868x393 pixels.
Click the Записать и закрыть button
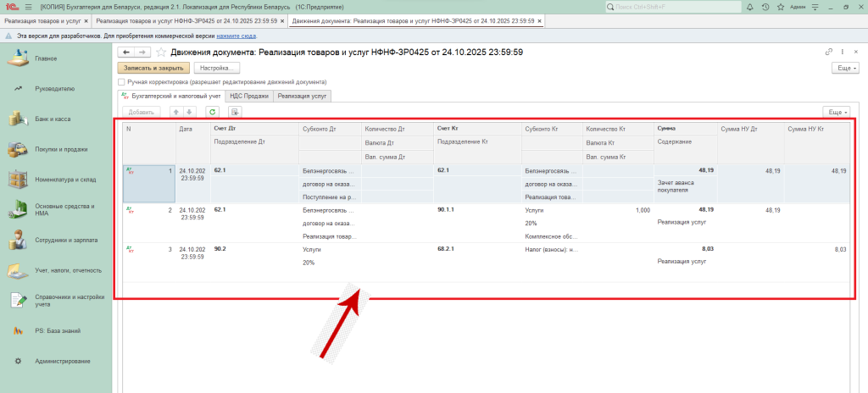point(153,68)
